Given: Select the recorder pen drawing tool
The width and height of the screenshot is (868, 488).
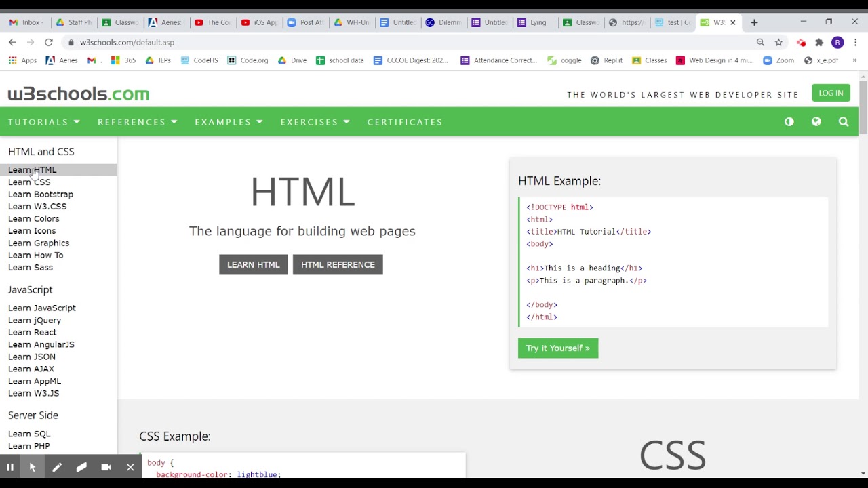Looking at the screenshot, I should [57, 467].
